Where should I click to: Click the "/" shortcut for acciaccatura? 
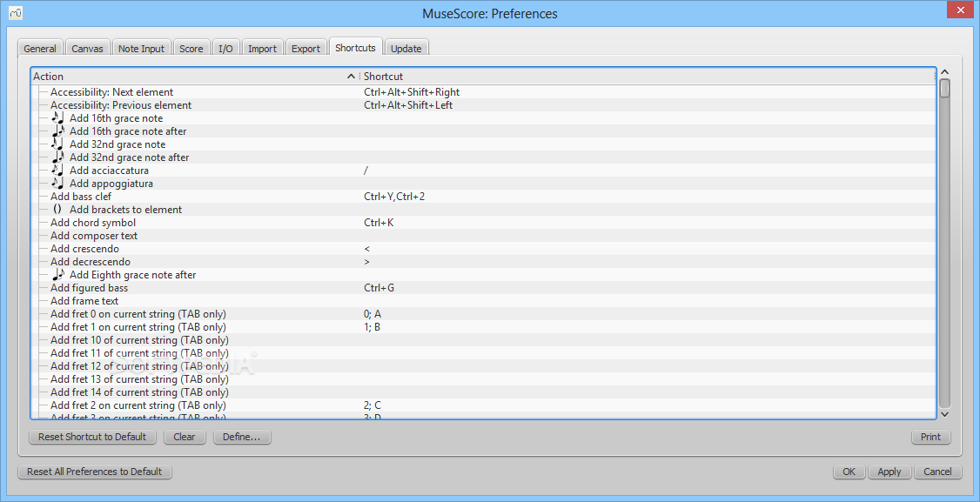pyautogui.click(x=366, y=171)
